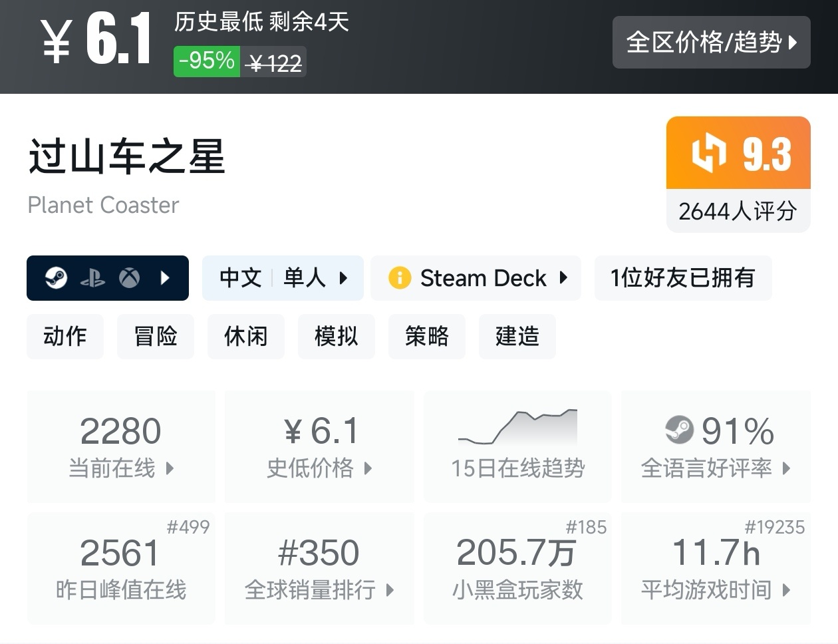Click the yellow Steam Deck info icon
Image resolution: width=838 pixels, height=644 pixels.
coord(400,277)
